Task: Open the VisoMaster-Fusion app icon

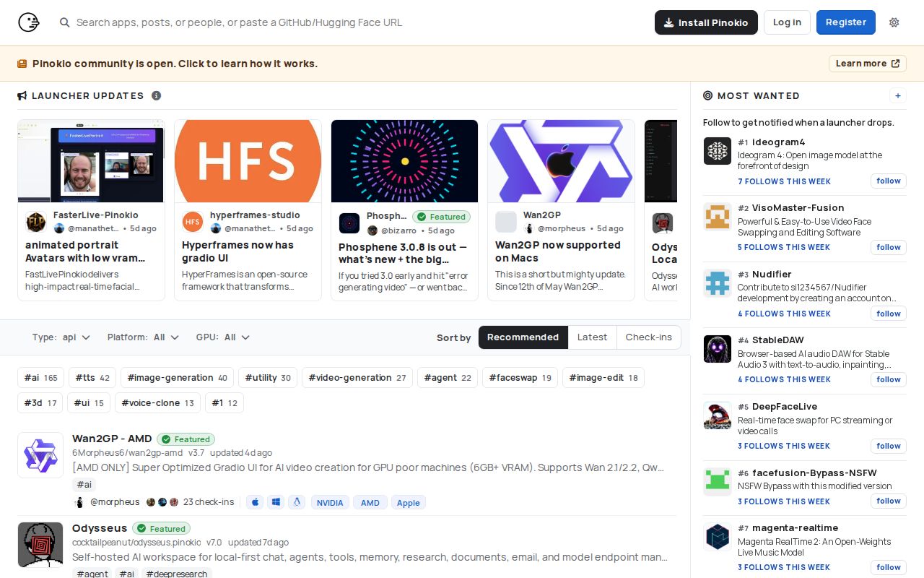Action: tap(718, 216)
